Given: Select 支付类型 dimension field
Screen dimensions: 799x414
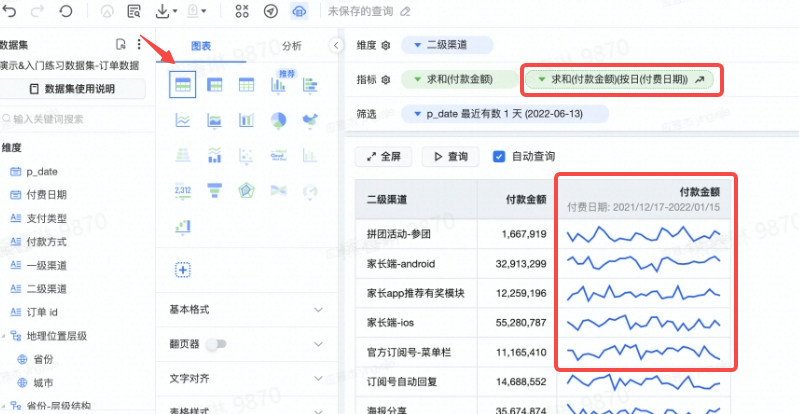Looking at the screenshot, I should [46, 219].
